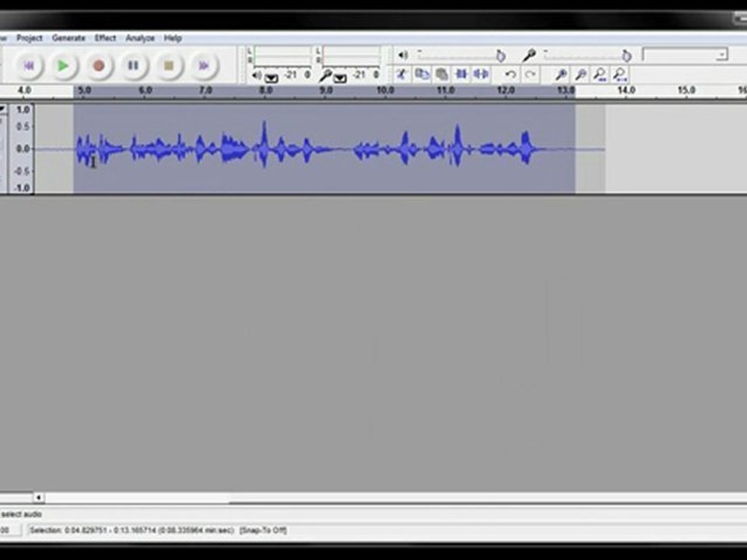Start playback with the green Play button

coord(63,65)
